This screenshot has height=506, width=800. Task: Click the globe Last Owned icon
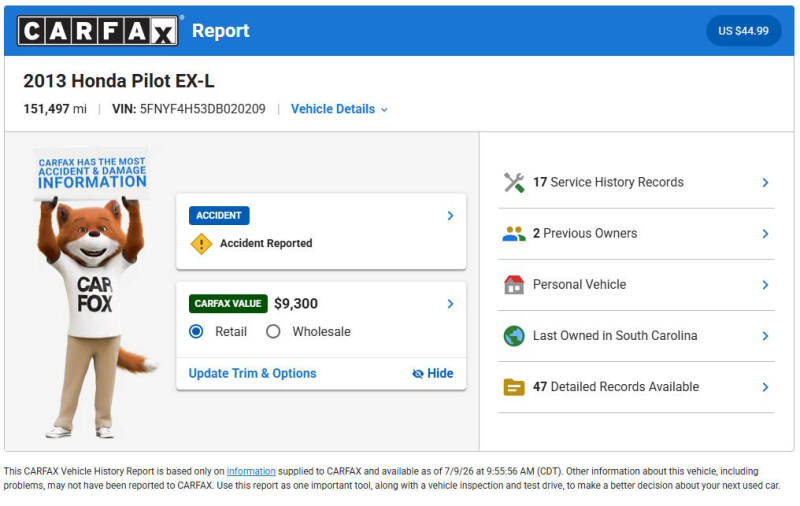pos(514,336)
